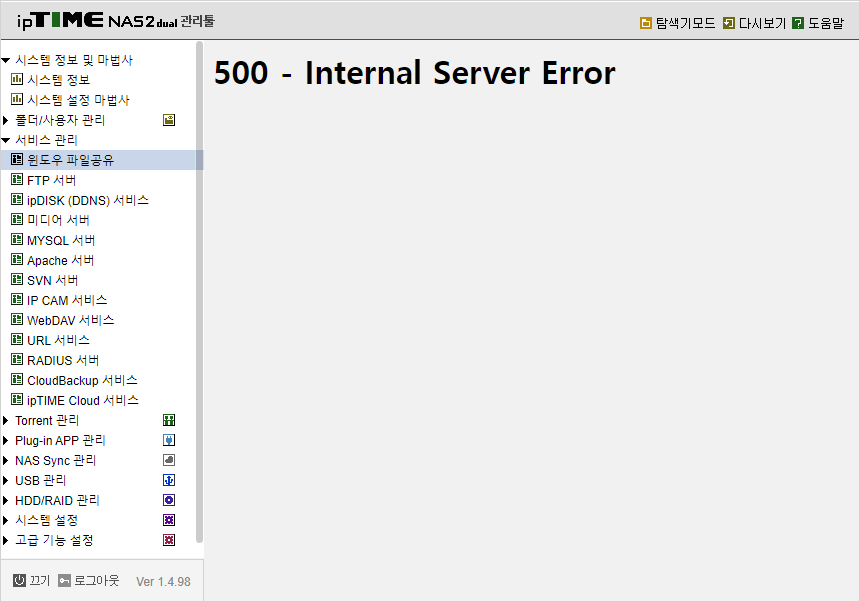Expand the HDD/RAID 관리 section arrow
This screenshot has height=602, width=860.
[x=5, y=501]
